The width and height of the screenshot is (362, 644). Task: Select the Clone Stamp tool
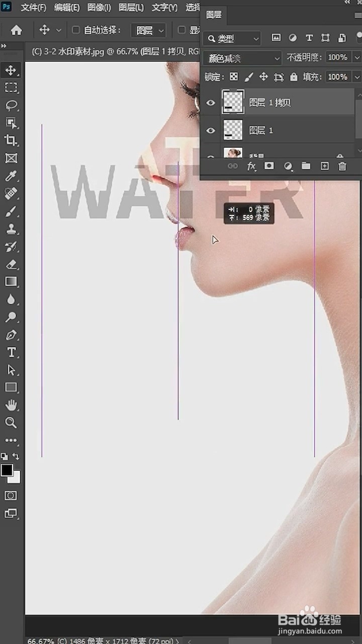pos(11,229)
